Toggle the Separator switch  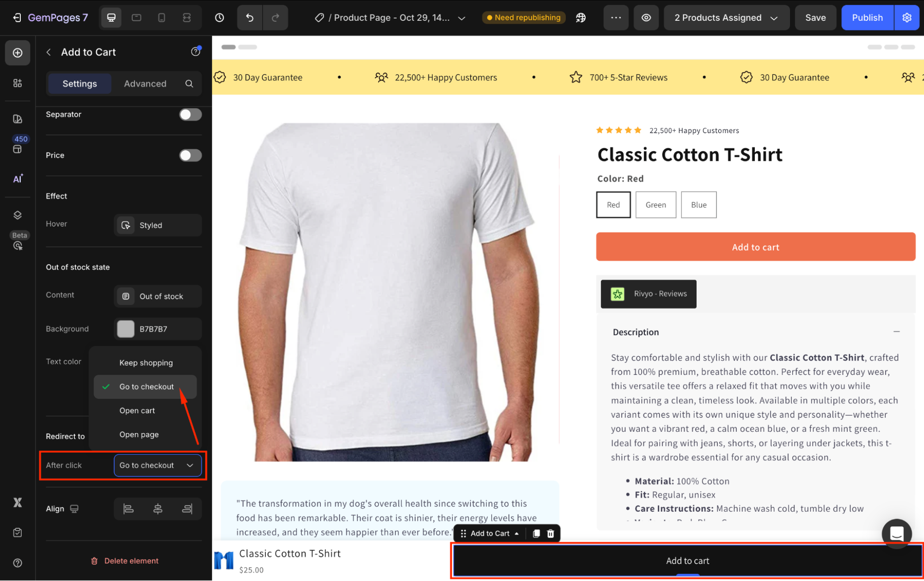click(x=190, y=115)
